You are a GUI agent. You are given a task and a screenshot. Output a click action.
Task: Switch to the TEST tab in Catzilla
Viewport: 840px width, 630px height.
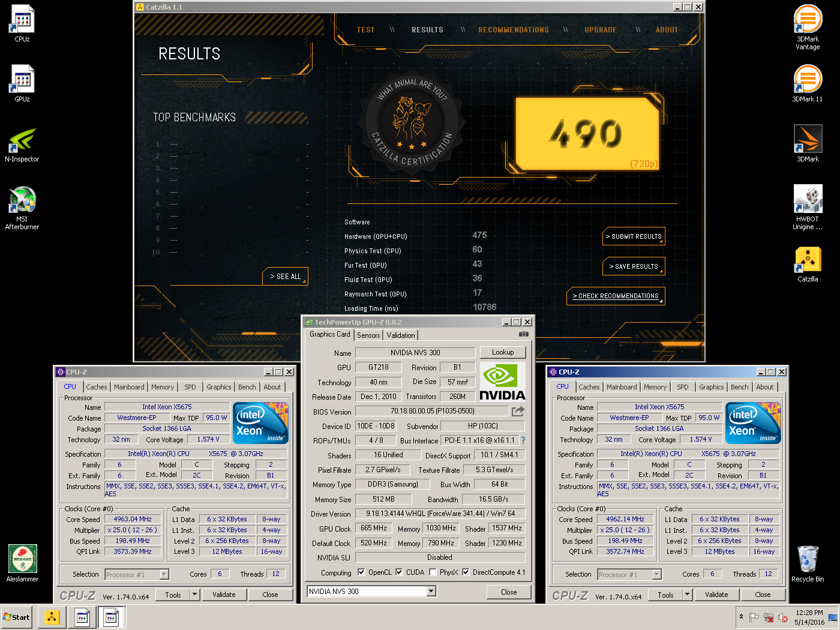[x=365, y=29]
